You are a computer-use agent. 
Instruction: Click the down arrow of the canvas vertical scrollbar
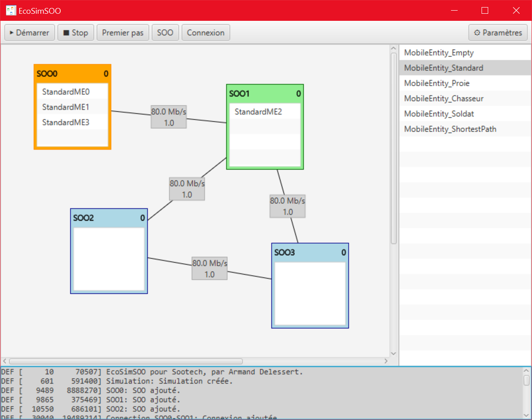pos(393,354)
